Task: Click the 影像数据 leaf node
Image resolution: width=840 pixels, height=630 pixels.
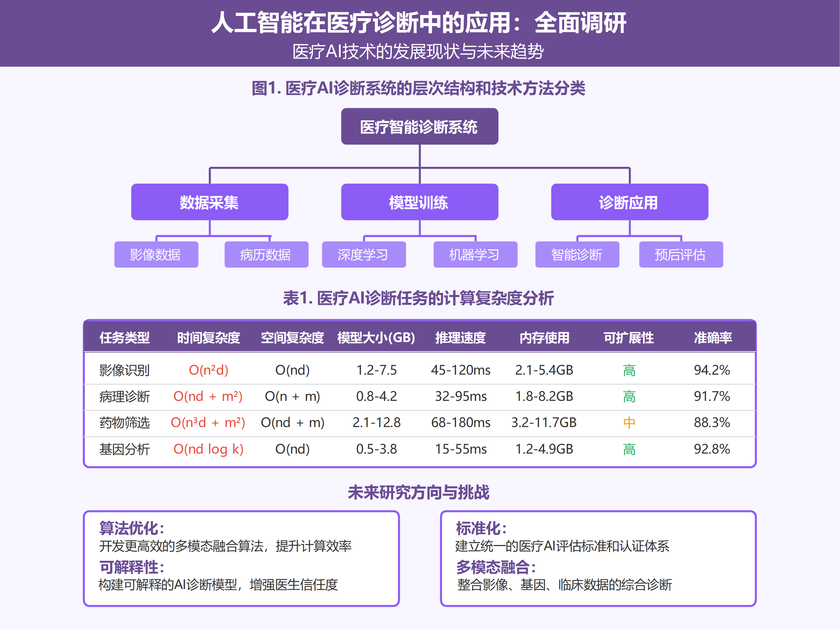Action: point(156,255)
